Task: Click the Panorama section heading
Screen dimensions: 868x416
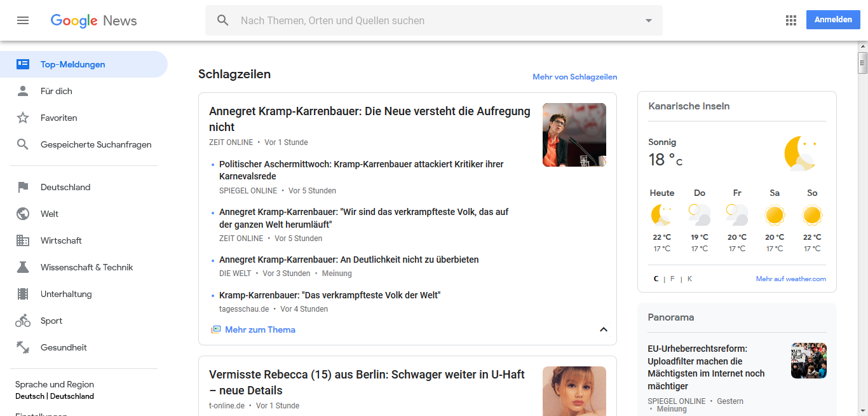Action: [x=671, y=317]
